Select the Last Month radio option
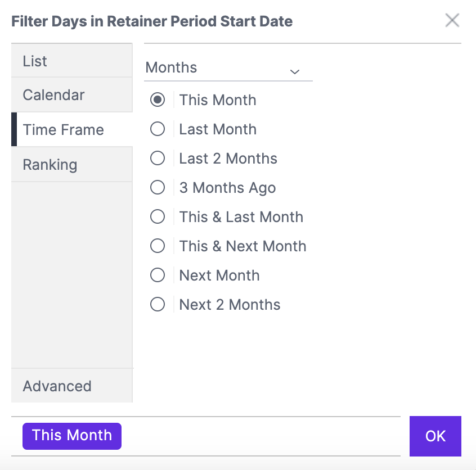The image size is (476, 470). point(158,129)
